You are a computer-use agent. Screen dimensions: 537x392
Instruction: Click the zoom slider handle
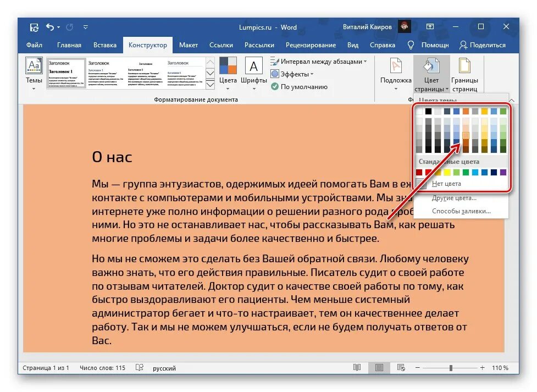(451, 368)
